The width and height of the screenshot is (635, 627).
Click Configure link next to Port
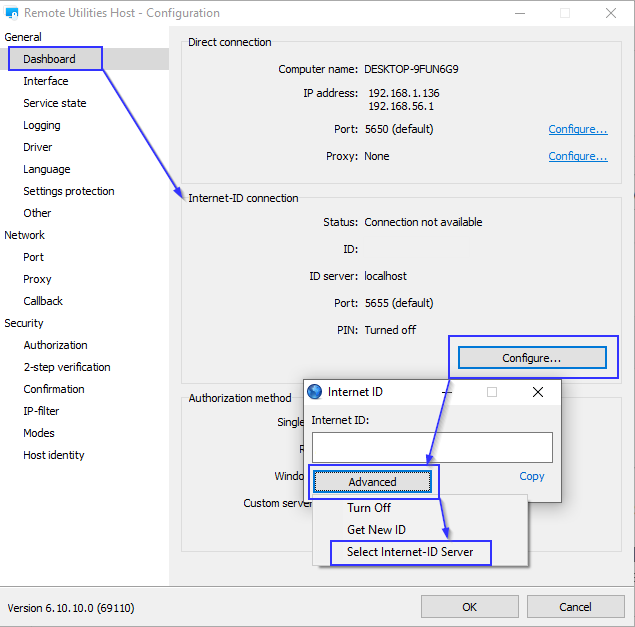click(x=577, y=129)
